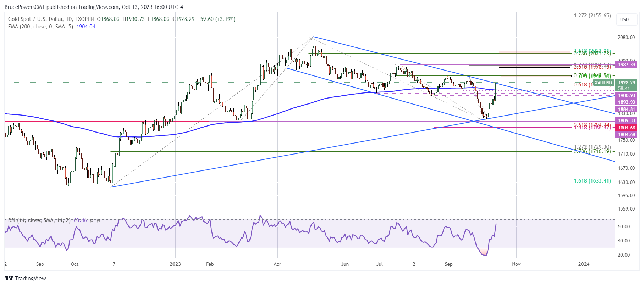This screenshot has width=644, height=286.
Task: Click the purple 1900.93 price label
Action: (627, 95)
